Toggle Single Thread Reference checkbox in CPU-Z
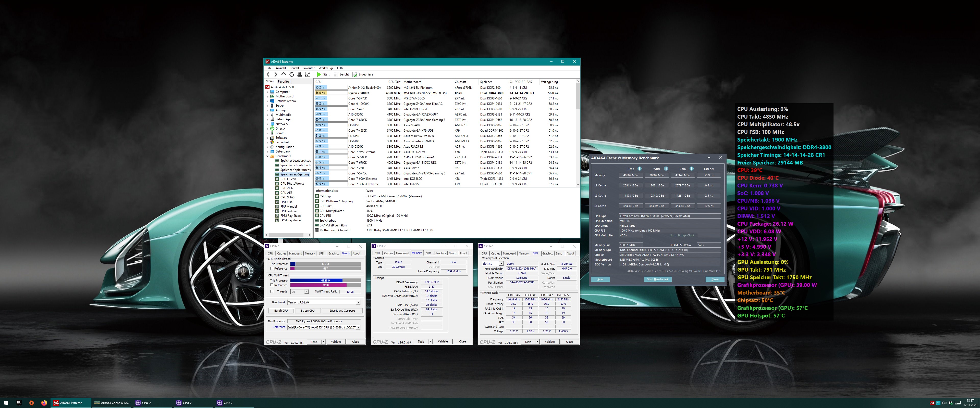Screen dimensions: 980x408 272,269
